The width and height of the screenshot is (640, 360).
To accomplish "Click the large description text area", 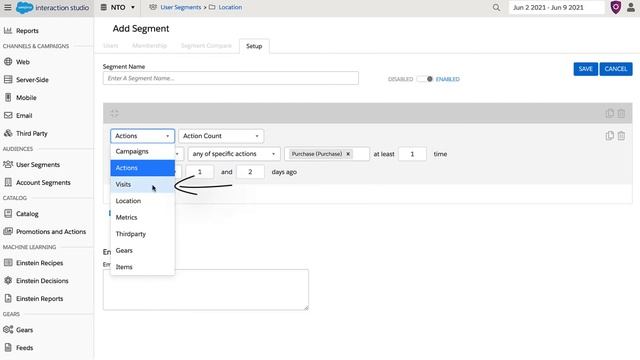I will click(206, 289).
